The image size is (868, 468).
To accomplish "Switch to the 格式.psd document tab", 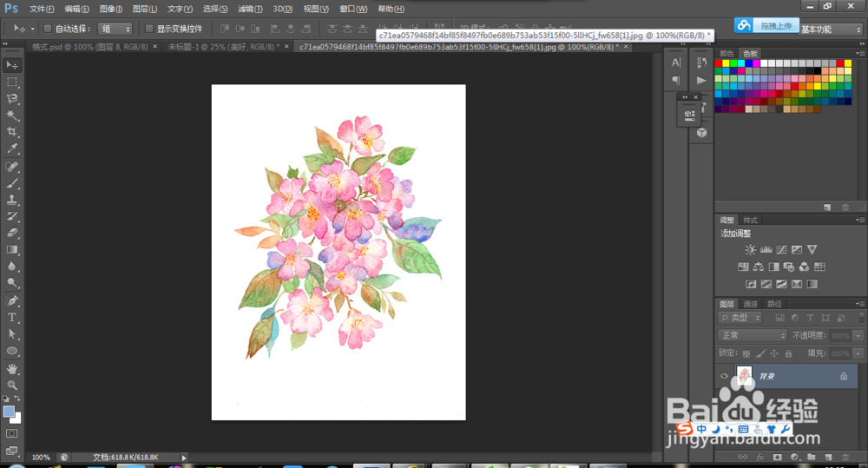I will pos(89,47).
